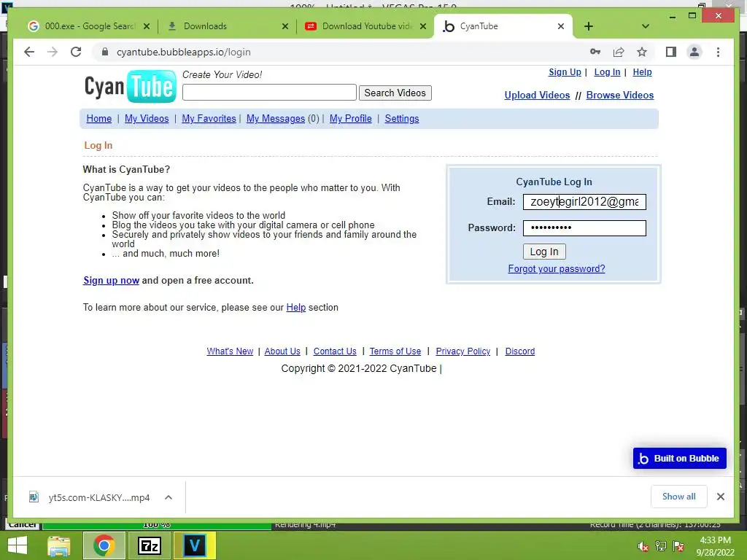Viewport: 747px width, 560px height.
Task: Open the saved passwords key icon
Action: click(595, 52)
